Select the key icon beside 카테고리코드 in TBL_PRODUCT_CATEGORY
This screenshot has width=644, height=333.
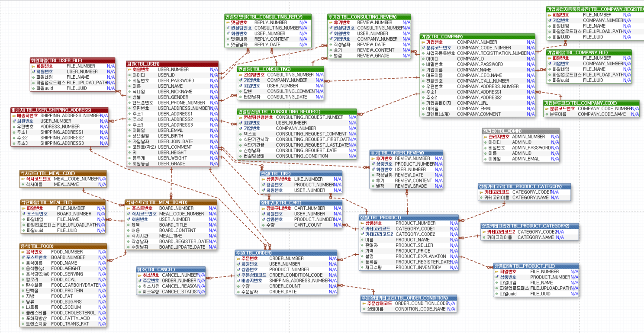(481, 192)
